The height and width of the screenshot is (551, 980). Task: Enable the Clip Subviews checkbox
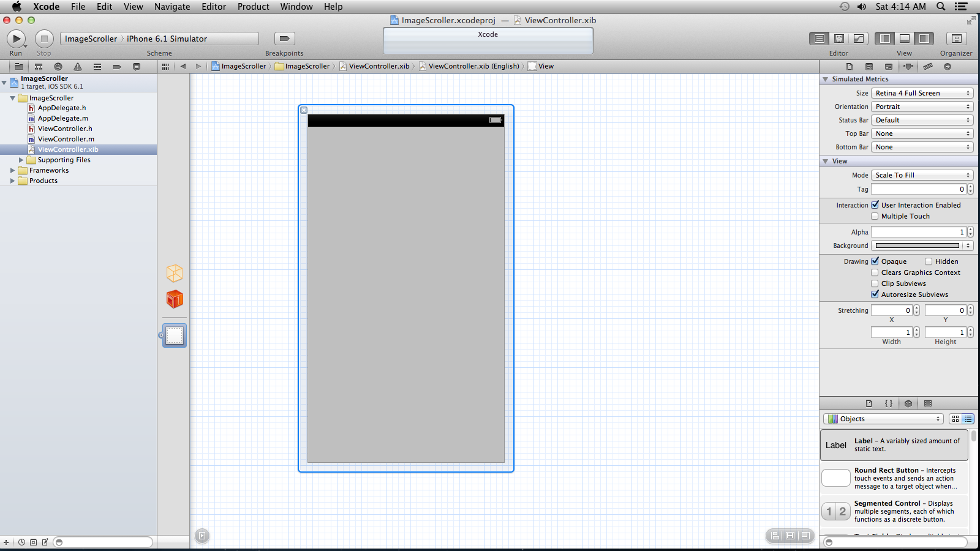[875, 283]
